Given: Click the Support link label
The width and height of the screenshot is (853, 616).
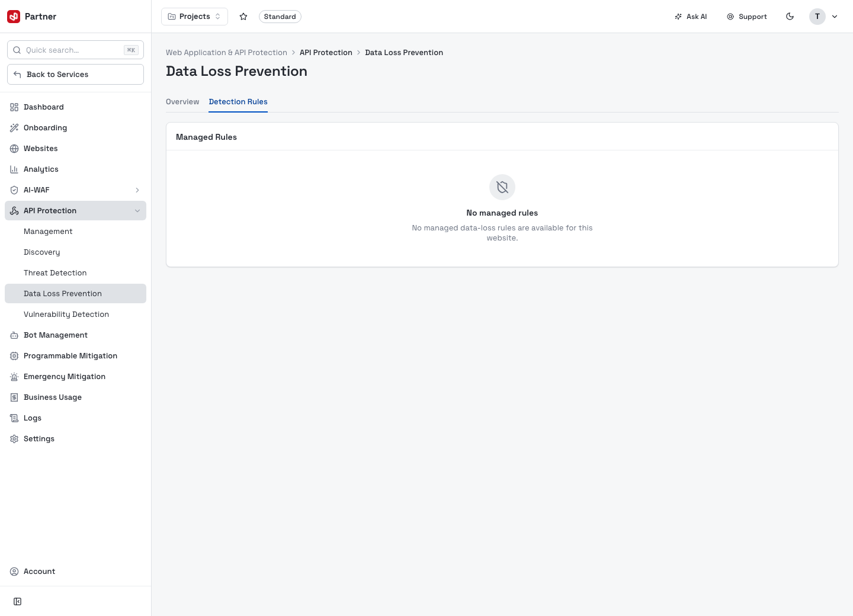Looking at the screenshot, I should [753, 17].
